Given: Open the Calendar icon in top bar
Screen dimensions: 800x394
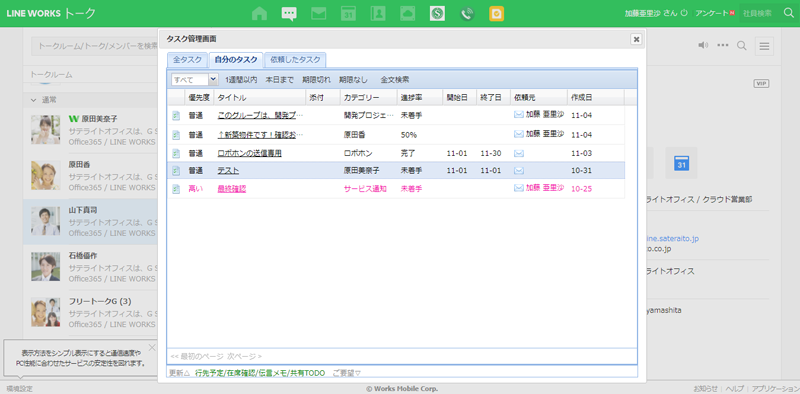Looking at the screenshot, I should click(x=348, y=14).
